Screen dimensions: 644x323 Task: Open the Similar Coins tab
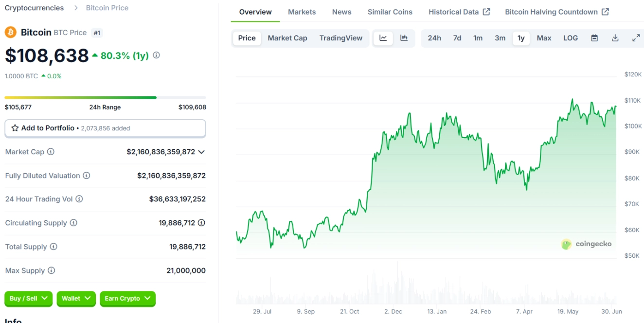[390, 12]
